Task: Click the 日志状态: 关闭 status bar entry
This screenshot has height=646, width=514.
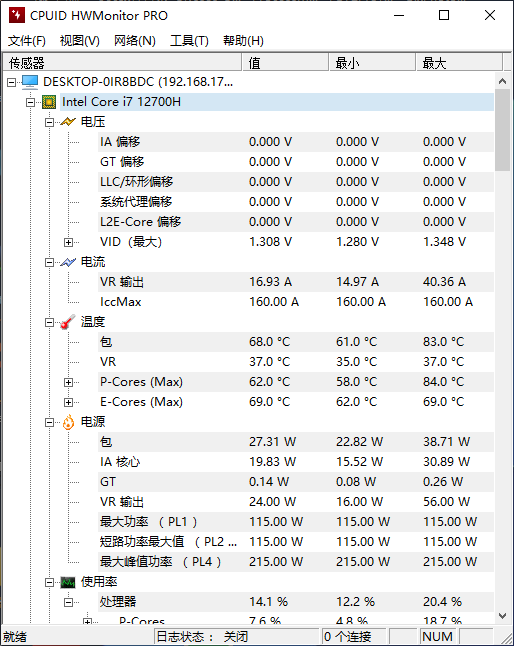Action: coord(237,637)
